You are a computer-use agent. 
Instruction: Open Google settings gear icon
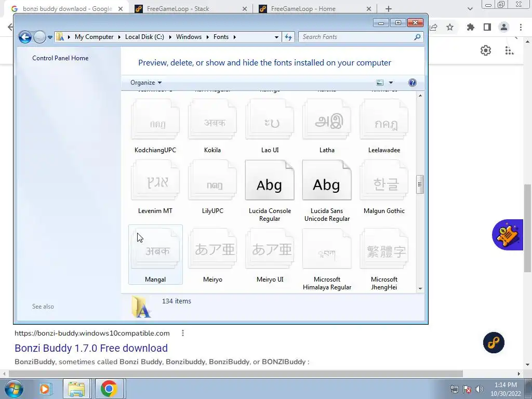pos(486,50)
